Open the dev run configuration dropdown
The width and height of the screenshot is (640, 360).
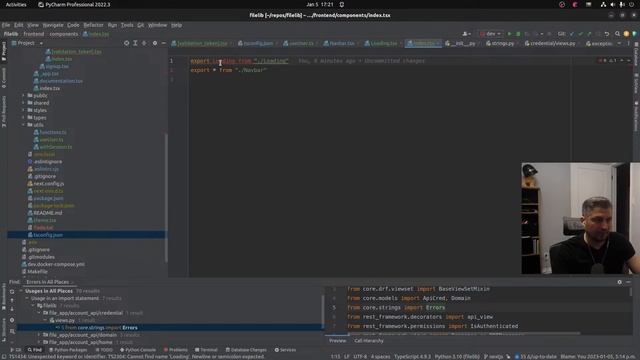[490, 34]
